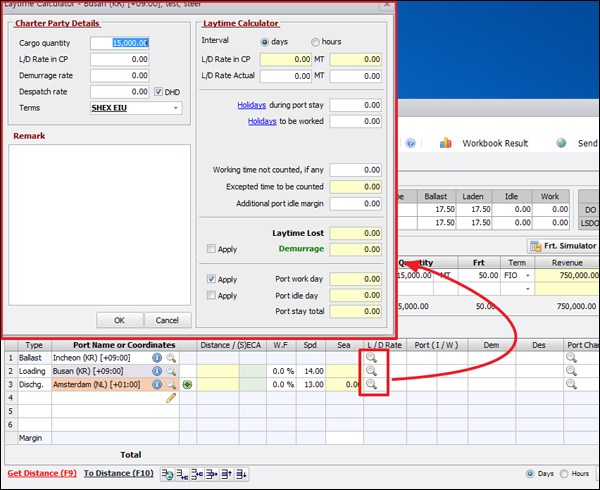Select Revenue cell 750,000.00
Screen dimensions: 600x490
567,275
